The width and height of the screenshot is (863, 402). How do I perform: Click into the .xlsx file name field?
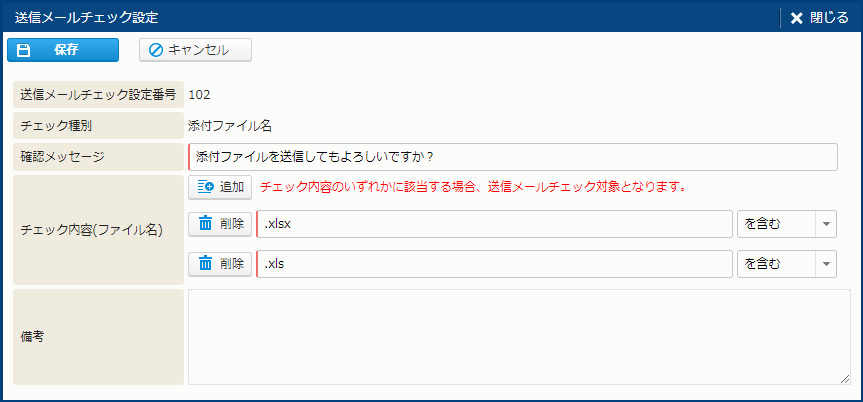click(x=494, y=224)
